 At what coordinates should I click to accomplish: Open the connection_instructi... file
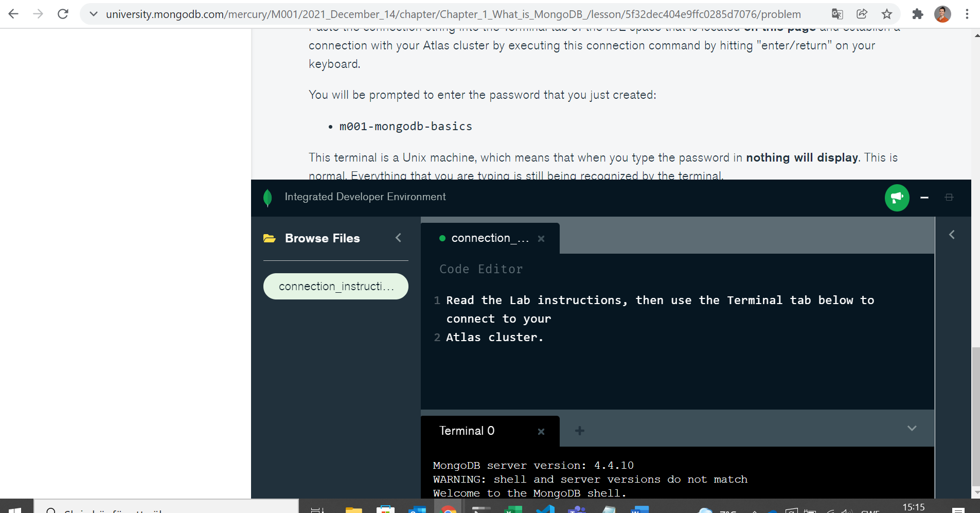(x=335, y=286)
